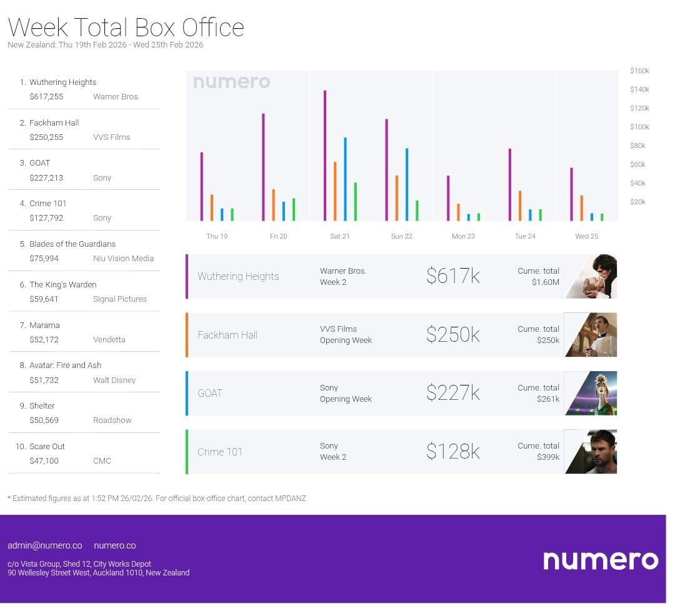Select Wuthering Heights in the ranked list

tap(62, 82)
